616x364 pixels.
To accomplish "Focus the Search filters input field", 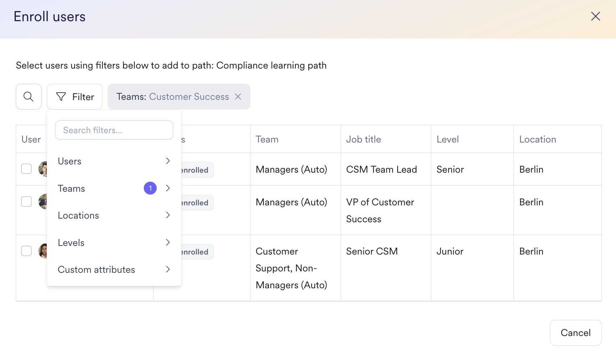I will pyautogui.click(x=114, y=130).
